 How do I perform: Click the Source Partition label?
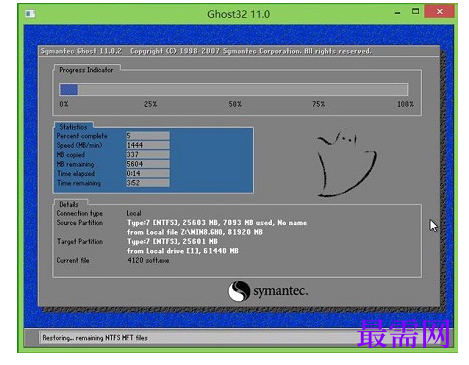pos(80,223)
